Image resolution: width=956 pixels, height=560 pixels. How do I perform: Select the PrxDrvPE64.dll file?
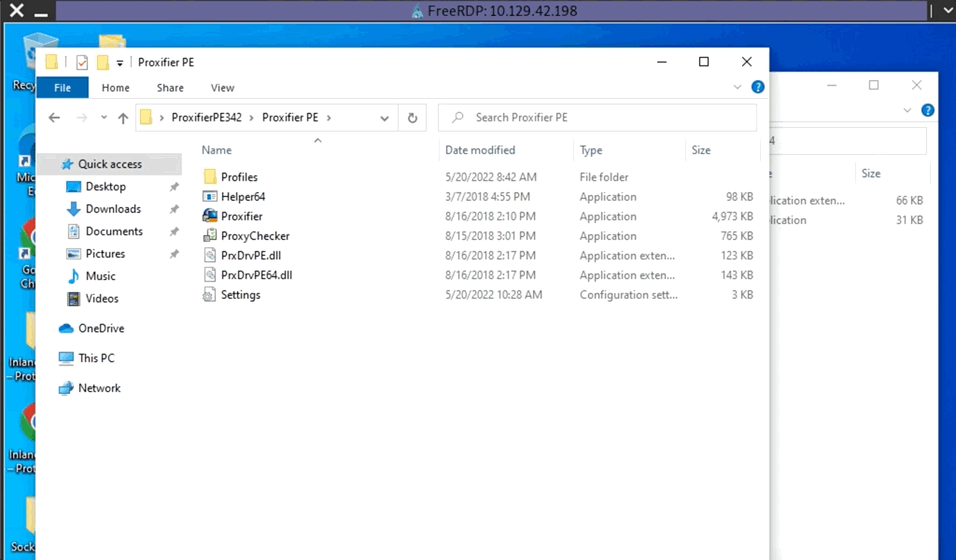click(x=256, y=275)
